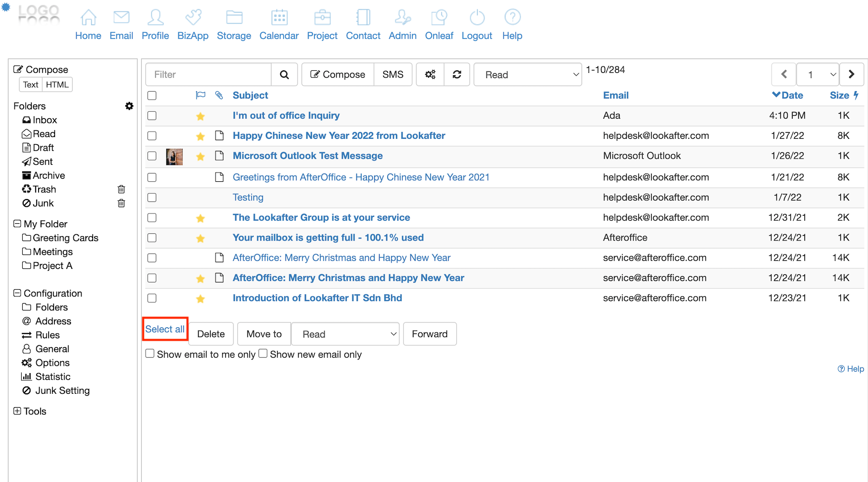This screenshot has width=868, height=482.
Task: Open Microsoft Outlook Test Message email
Action: click(307, 156)
